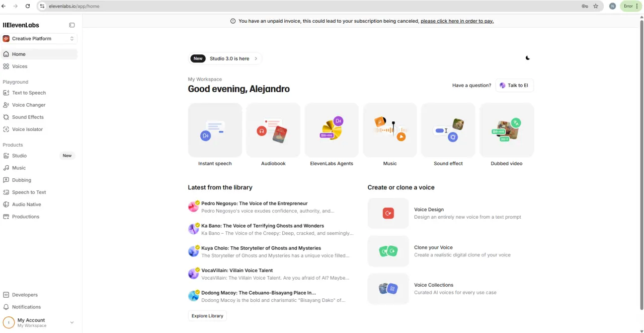Collapse the sidebar panel icon
Screen dimensions: 644x333
tap(72, 25)
